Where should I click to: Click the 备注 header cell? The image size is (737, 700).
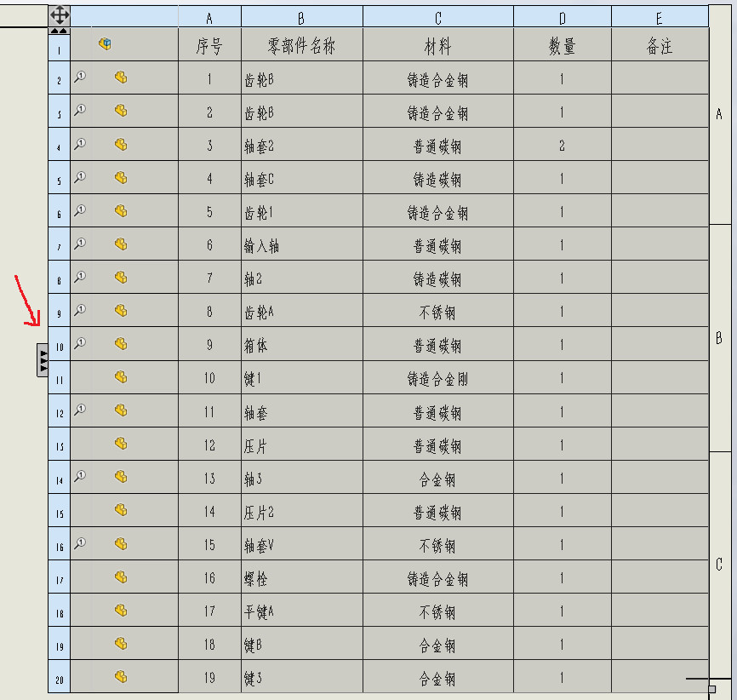pyautogui.click(x=660, y=44)
